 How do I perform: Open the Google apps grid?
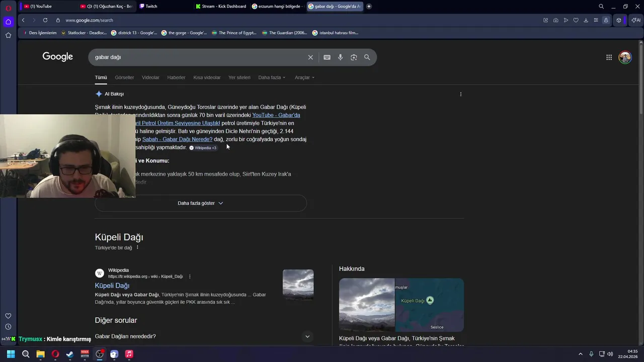(x=609, y=57)
